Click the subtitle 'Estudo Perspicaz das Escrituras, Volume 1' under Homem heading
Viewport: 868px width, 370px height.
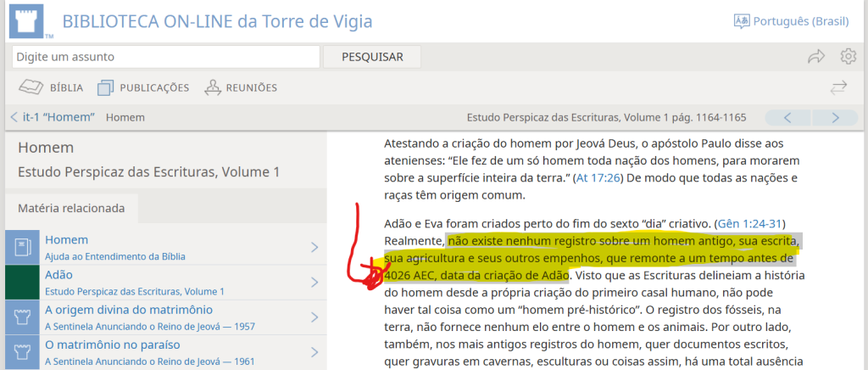click(x=149, y=171)
